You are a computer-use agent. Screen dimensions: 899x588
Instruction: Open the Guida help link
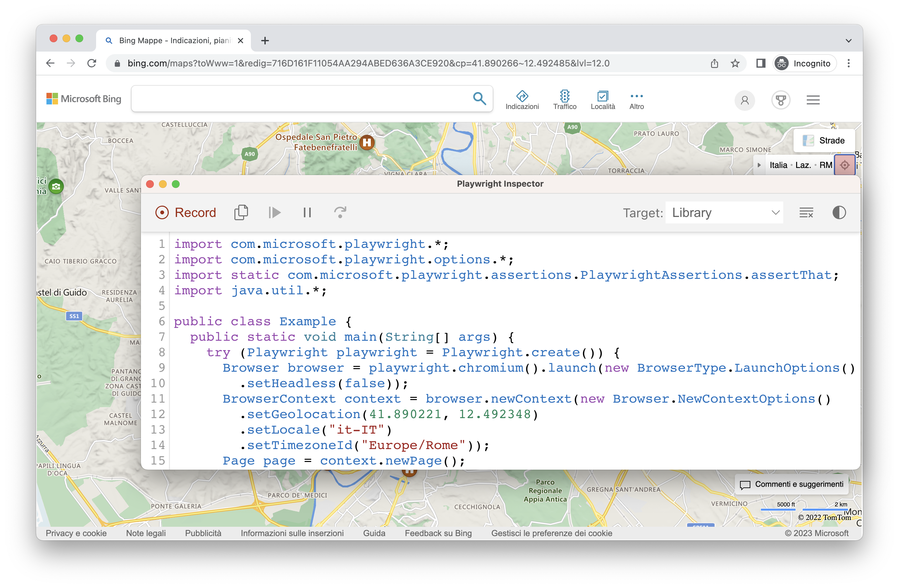(x=374, y=533)
